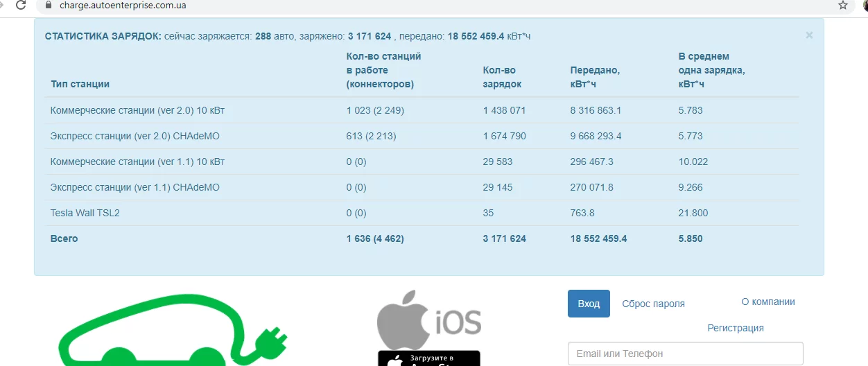Click the padlock site info icon
Image resolution: width=868 pixels, height=366 pixels.
(x=47, y=5)
